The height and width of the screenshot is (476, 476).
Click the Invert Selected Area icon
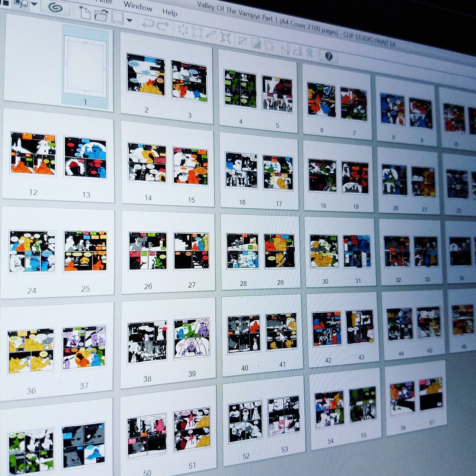[255, 43]
